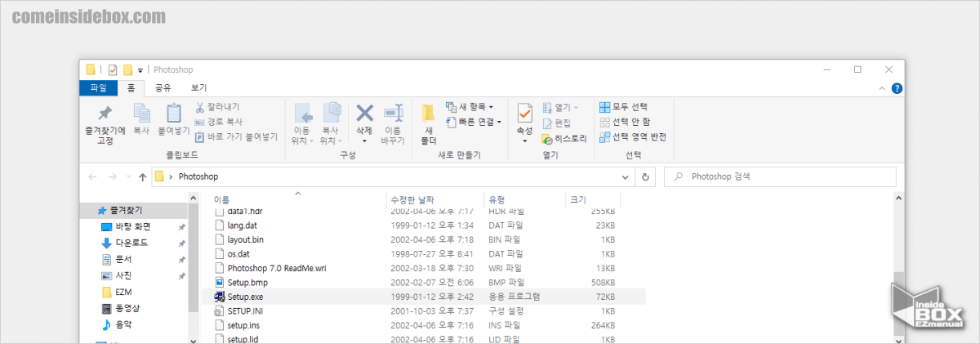
Task: Open recent locations dropdown arrow
Action: (x=128, y=176)
